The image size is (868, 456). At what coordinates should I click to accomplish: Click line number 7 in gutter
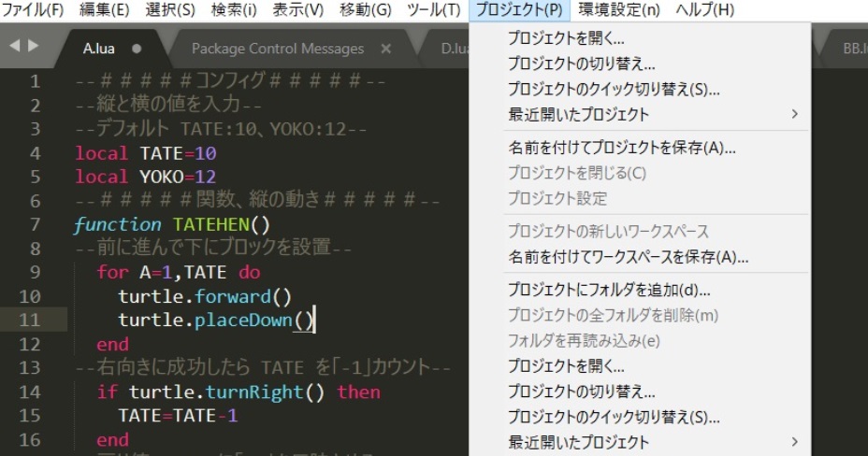35,224
